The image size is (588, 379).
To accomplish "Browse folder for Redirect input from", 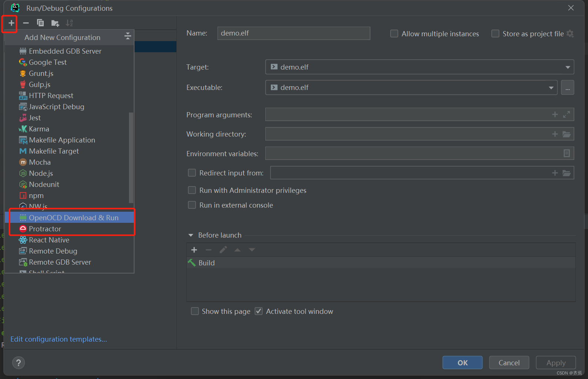I will pos(567,173).
